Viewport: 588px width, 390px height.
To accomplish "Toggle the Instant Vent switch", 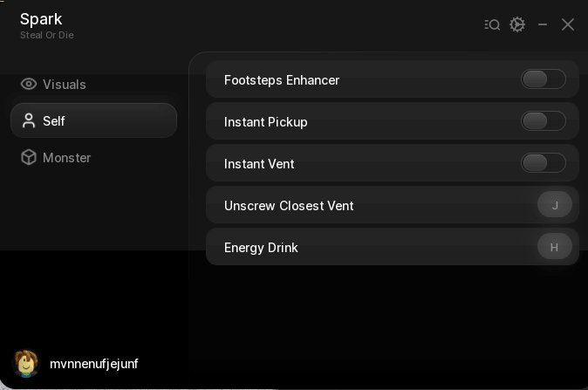I will click(x=543, y=163).
